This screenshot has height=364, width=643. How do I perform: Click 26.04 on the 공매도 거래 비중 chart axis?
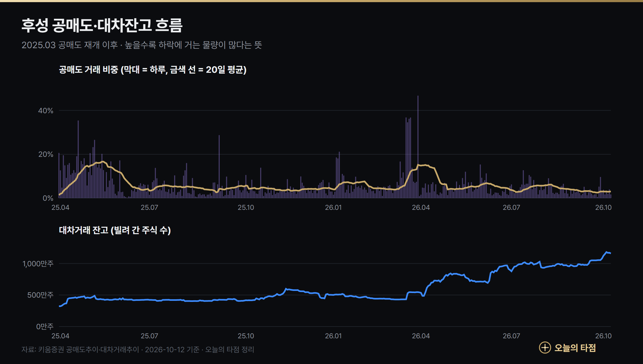pos(421,207)
